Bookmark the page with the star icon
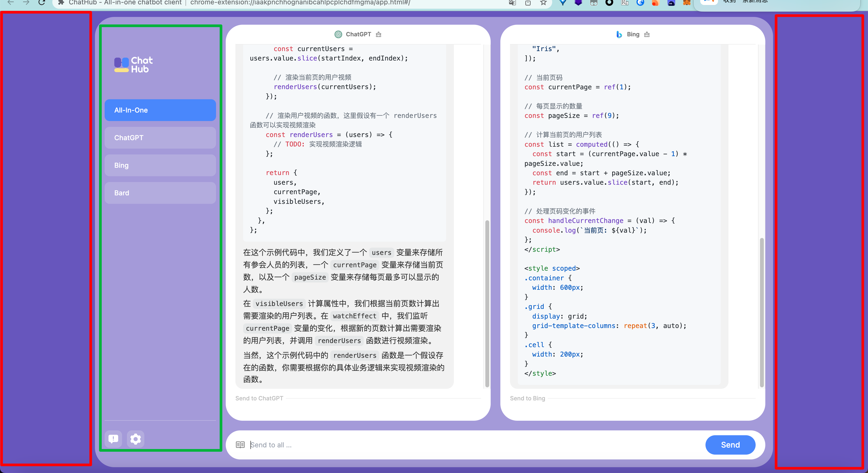 tap(543, 3)
